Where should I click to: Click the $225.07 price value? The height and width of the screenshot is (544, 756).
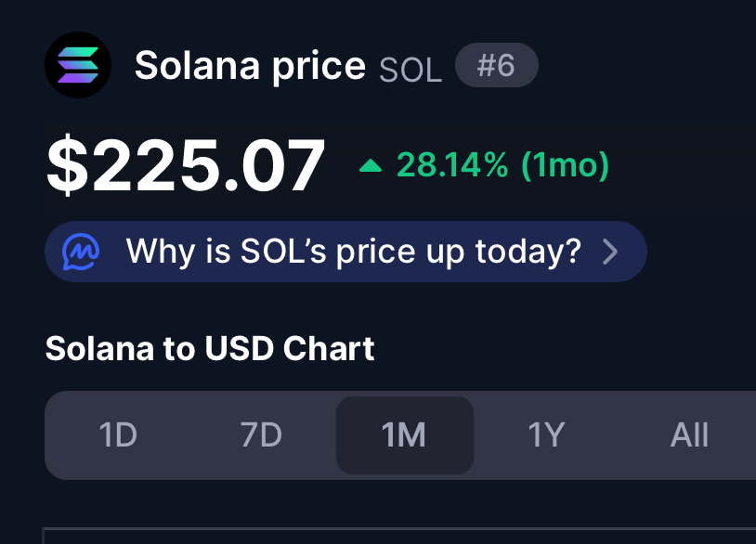pyautogui.click(x=186, y=165)
